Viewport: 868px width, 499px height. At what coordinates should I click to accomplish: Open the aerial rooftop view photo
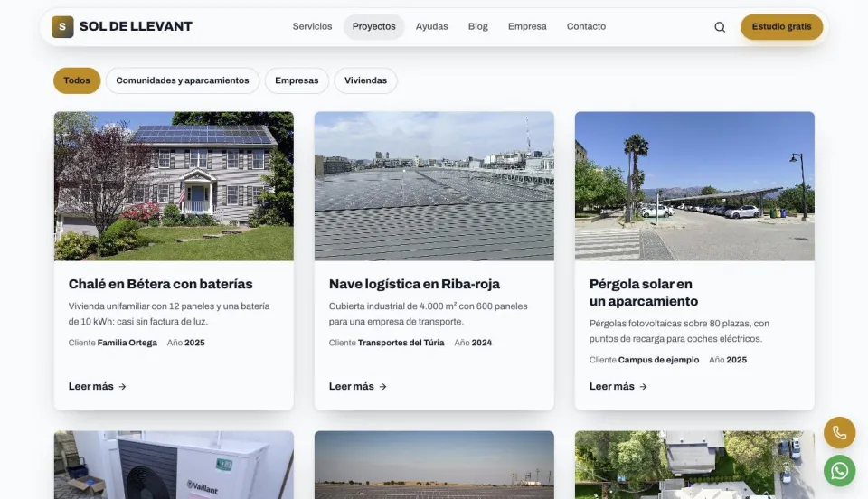[694, 465]
